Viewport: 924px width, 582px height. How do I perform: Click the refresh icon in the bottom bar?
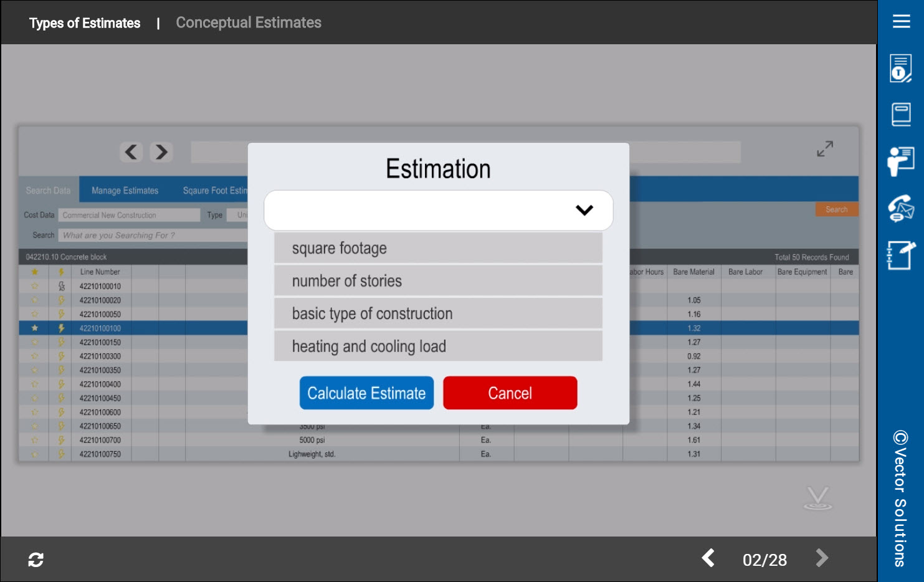pos(36,560)
